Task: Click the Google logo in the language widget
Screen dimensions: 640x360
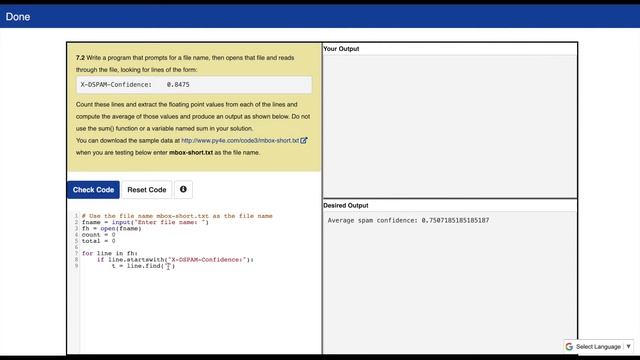Action: [569, 347]
